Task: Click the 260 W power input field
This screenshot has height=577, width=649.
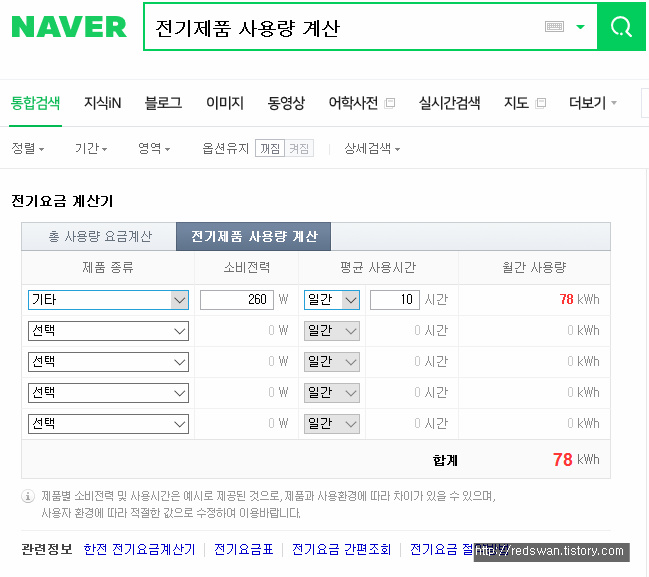Action: pyautogui.click(x=237, y=299)
